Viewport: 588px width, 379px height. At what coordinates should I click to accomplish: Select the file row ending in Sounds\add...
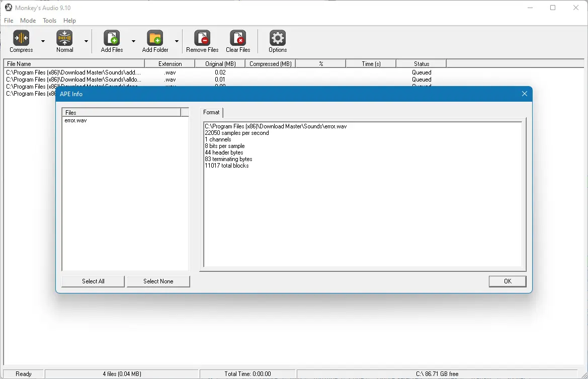click(x=73, y=72)
